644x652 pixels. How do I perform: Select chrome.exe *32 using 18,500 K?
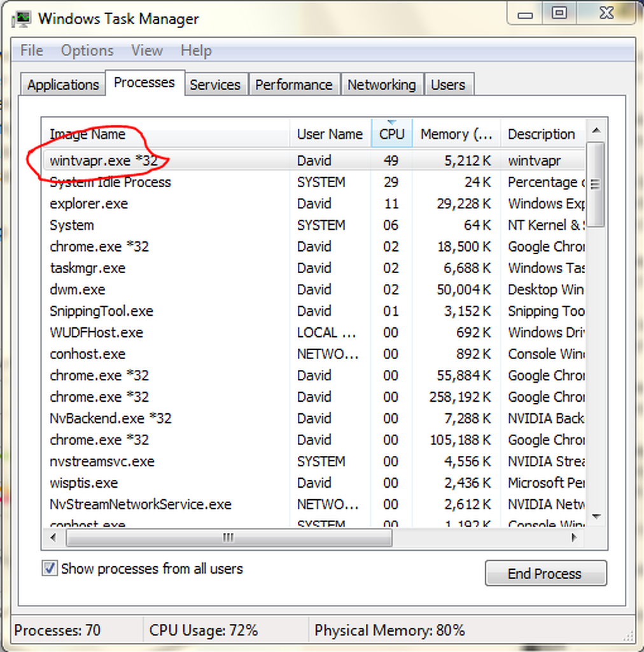tap(314, 246)
